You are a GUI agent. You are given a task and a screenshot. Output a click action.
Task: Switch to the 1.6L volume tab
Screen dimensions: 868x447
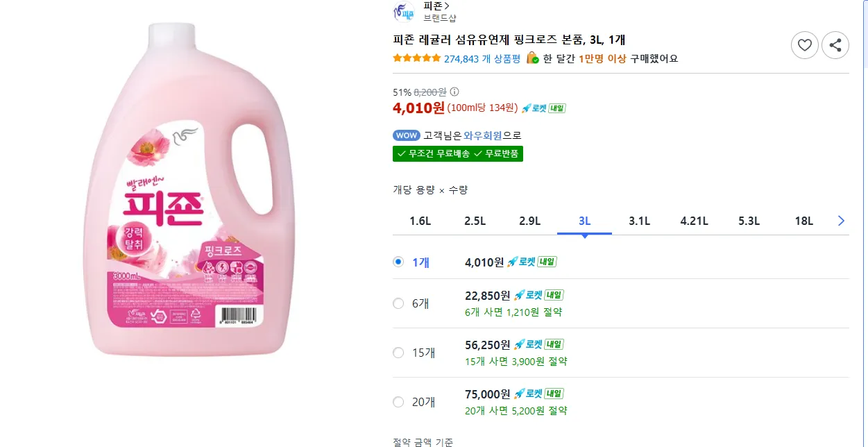[x=420, y=221]
